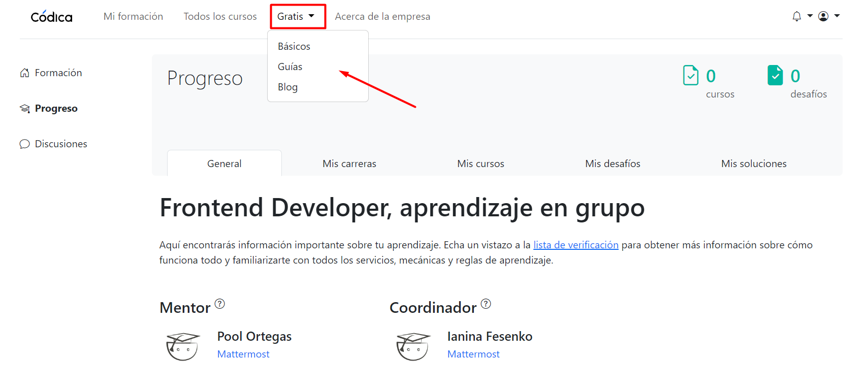Click the help icon beside Coordinador
868x389 pixels.
pos(486,304)
